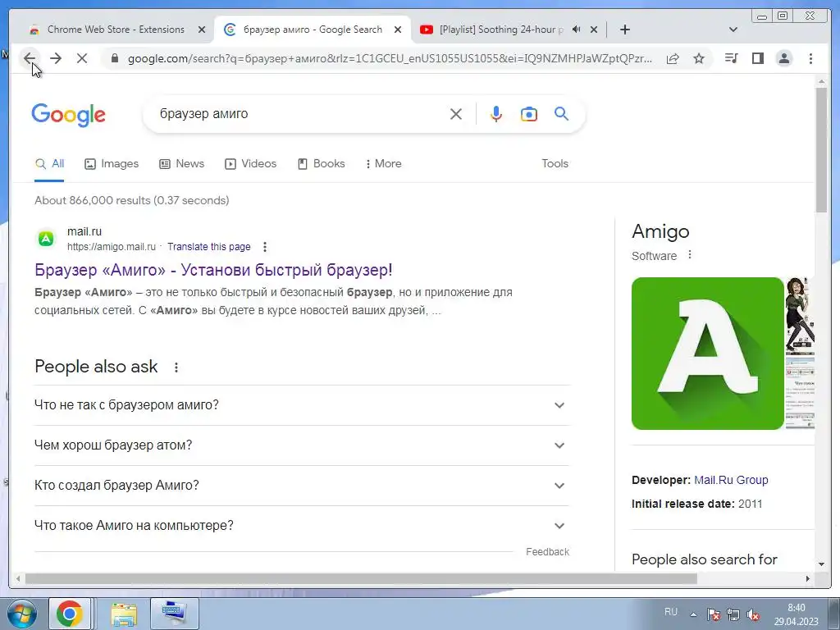Open the Браузер «Амиго» result title link

[x=213, y=270]
